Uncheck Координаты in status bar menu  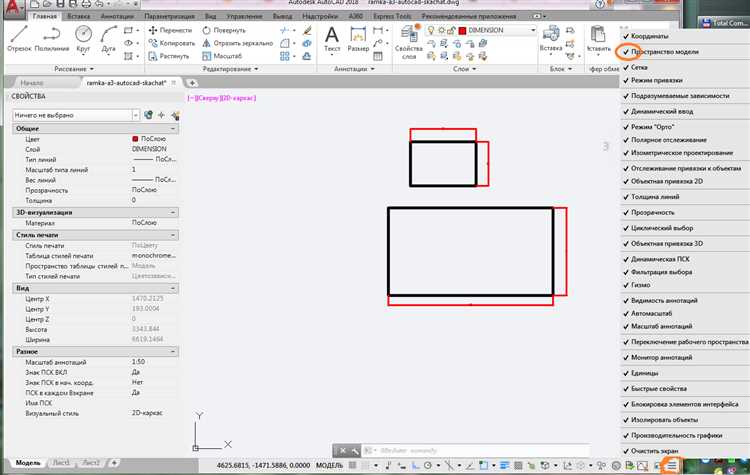649,36
